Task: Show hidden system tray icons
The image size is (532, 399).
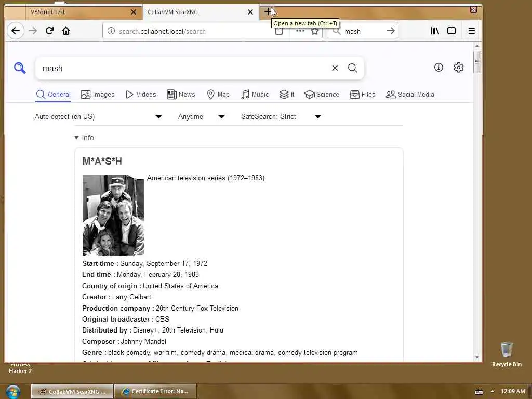Action: (492, 392)
